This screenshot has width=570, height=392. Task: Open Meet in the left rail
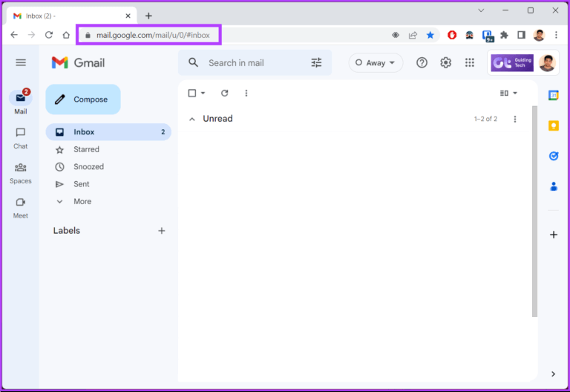point(21,209)
